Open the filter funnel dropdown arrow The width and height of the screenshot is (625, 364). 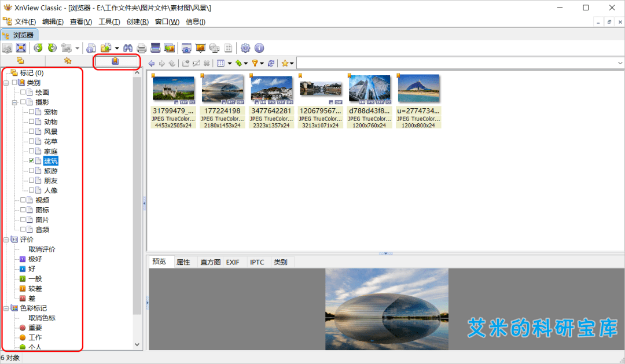262,63
